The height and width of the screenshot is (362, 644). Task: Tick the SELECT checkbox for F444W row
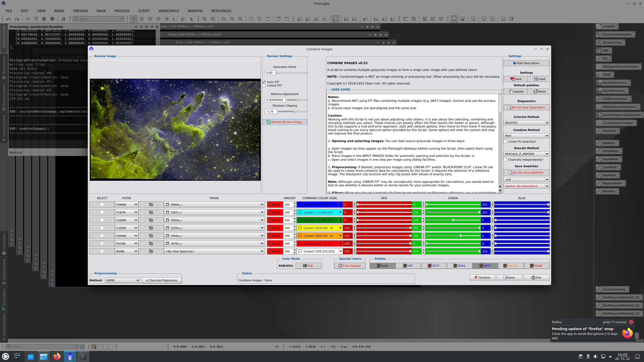102,236
